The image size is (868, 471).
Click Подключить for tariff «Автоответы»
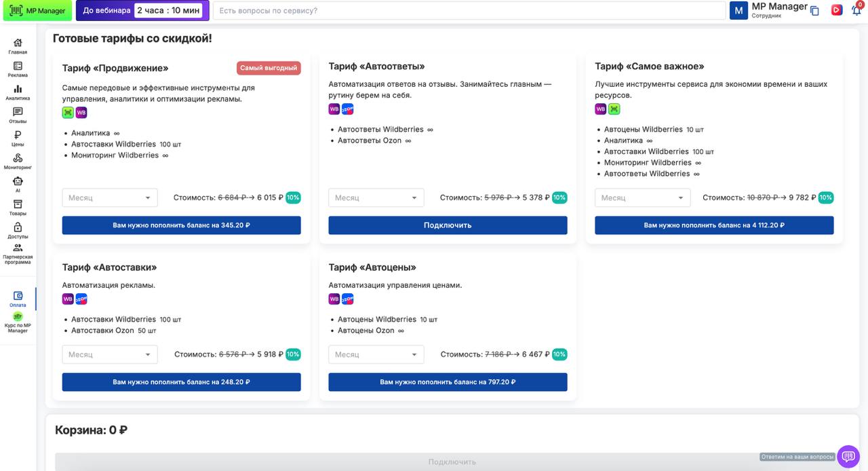(448, 225)
